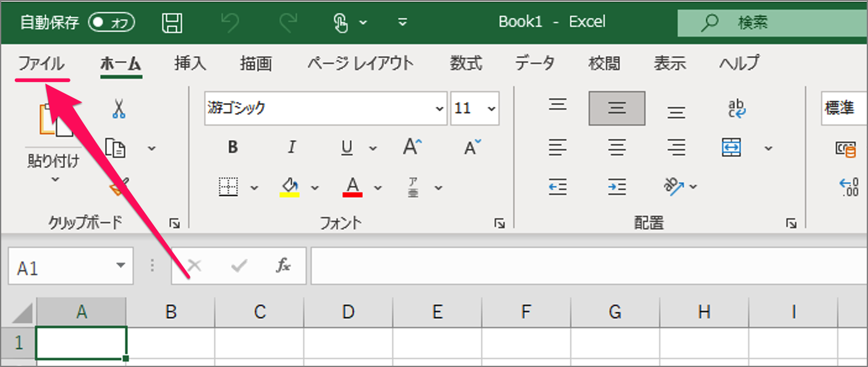Image resolution: width=868 pixels, height=367 pixels.
Task: Click the Merge and Center icon
Action: [731, 148]
